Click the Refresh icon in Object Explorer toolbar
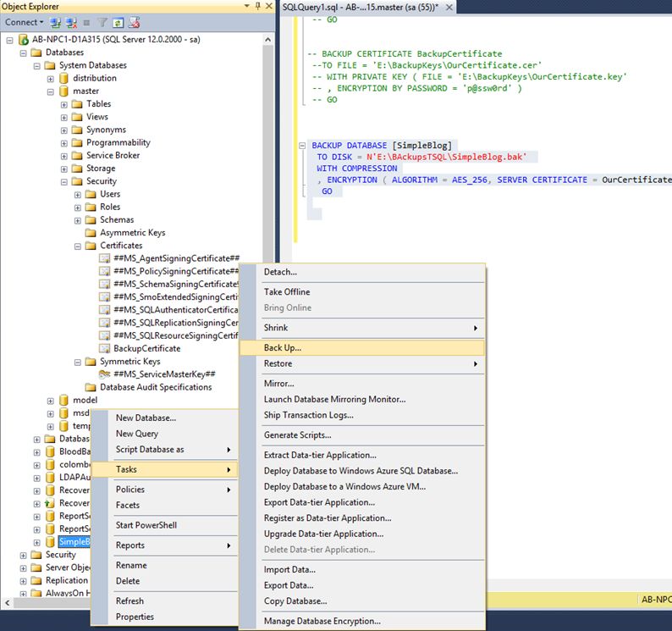 click(x=118, y=22)
